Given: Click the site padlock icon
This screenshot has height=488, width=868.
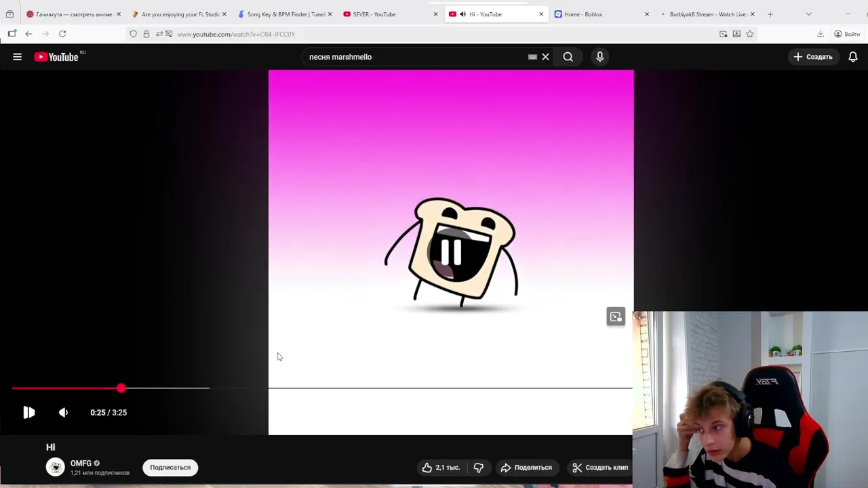Looking at the screenshot, I should pos(146,34).
